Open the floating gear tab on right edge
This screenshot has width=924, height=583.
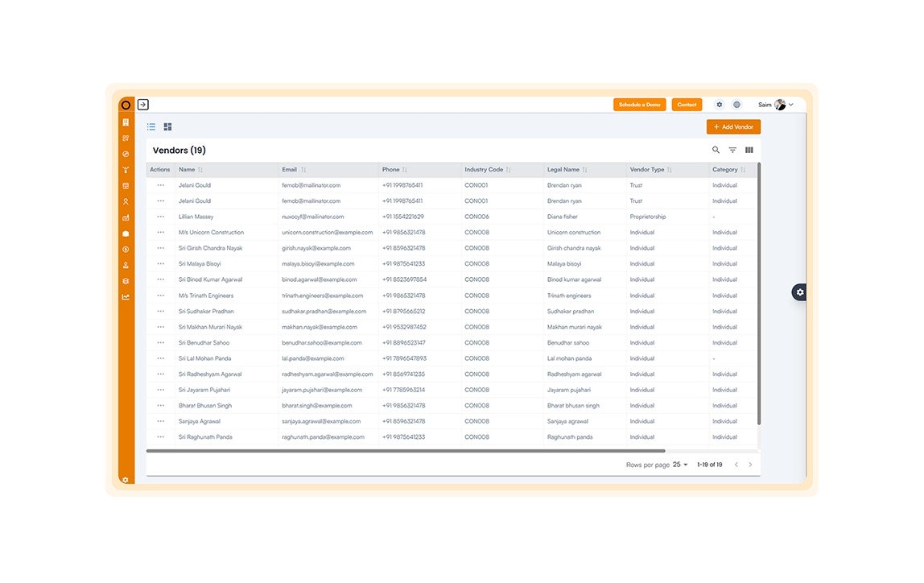799,292
